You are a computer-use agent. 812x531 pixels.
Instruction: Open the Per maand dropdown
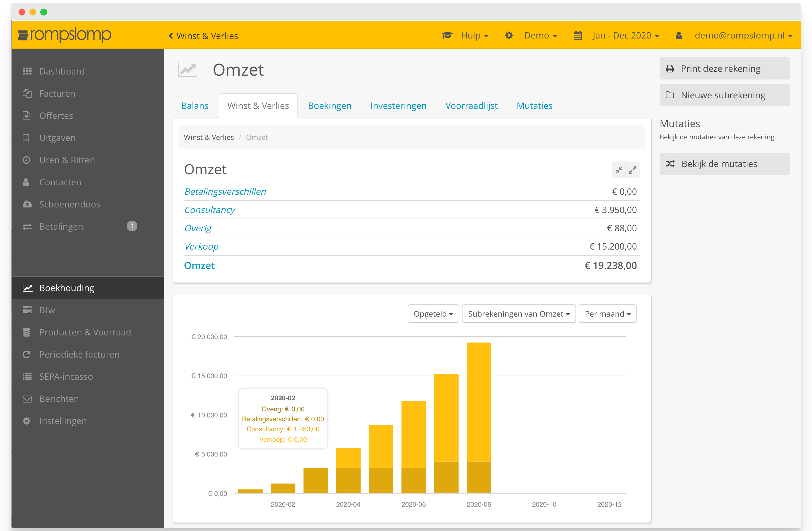point(607,314)
